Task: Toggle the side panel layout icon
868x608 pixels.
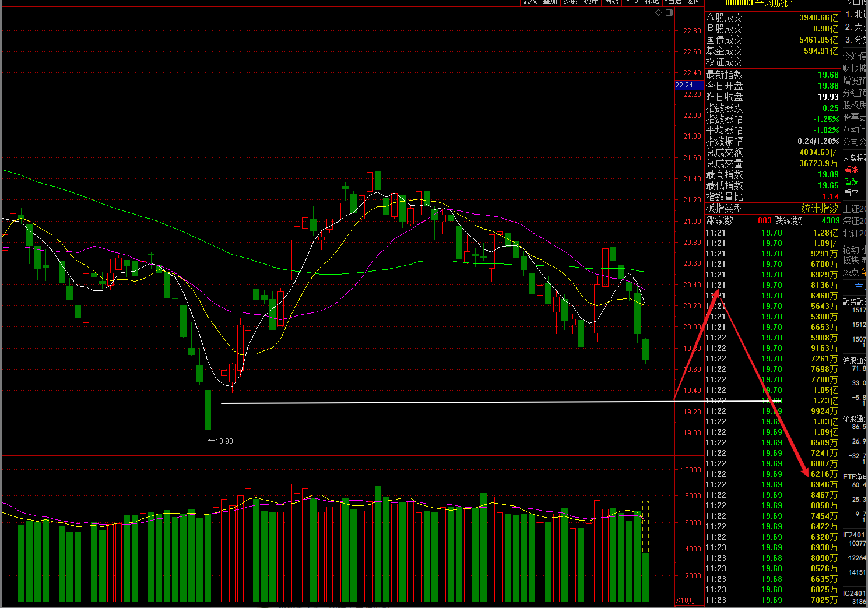Action: coord(668,13)
